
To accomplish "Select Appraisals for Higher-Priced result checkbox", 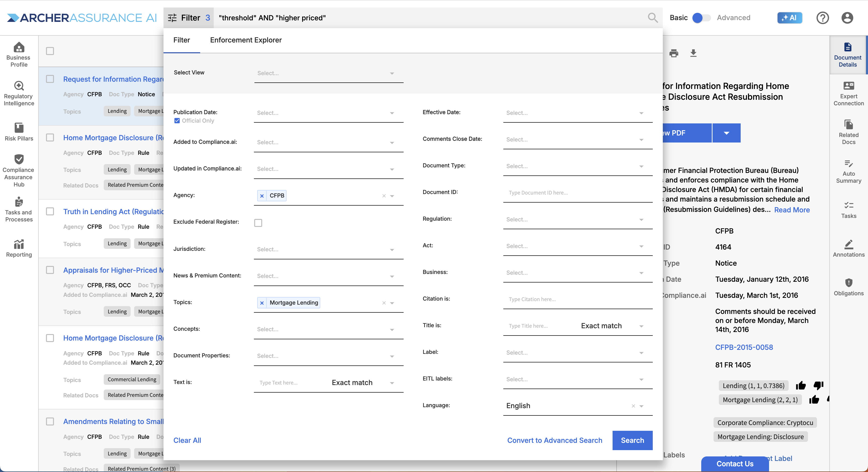I will [50, 270].
